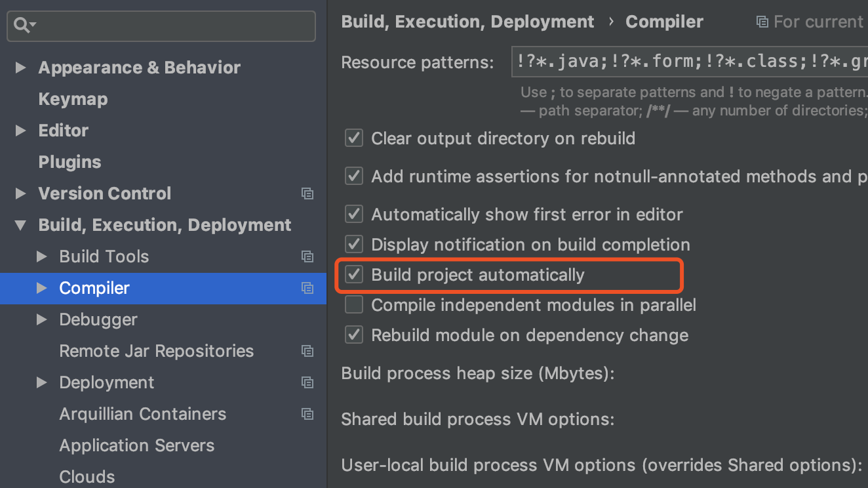
Task: Disable Display notification on build completion
Action: [354, 245]
